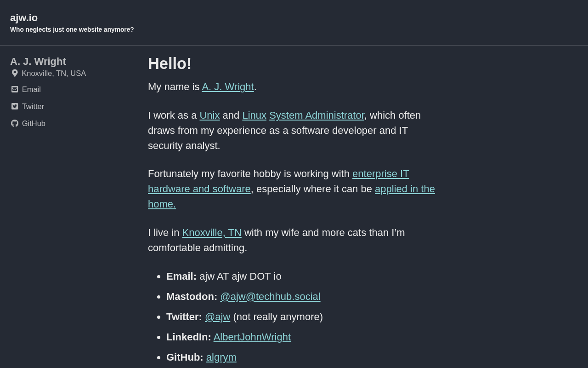Open the ajw.io site title
Screen dimensions: 588x368
[x=24, y=17]
